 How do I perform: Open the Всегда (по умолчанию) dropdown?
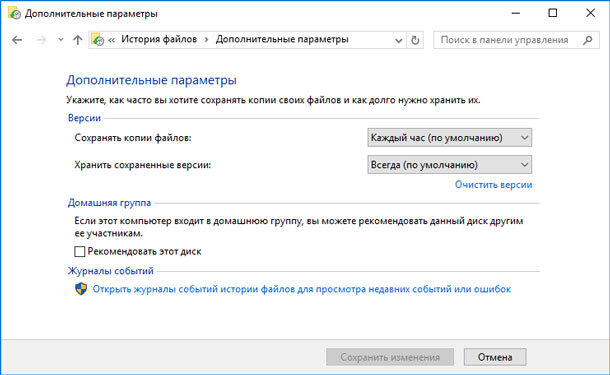tap(449, 165)
